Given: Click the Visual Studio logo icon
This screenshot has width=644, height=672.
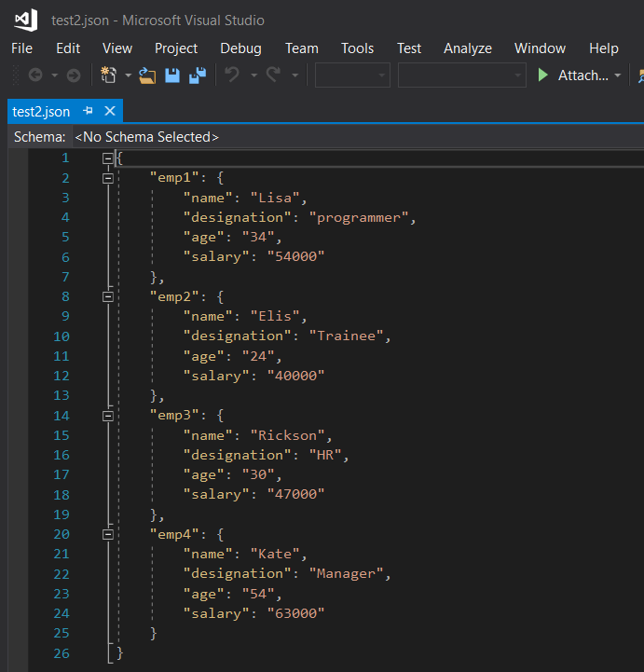Looking at the screenshot, I should [26, 21].
